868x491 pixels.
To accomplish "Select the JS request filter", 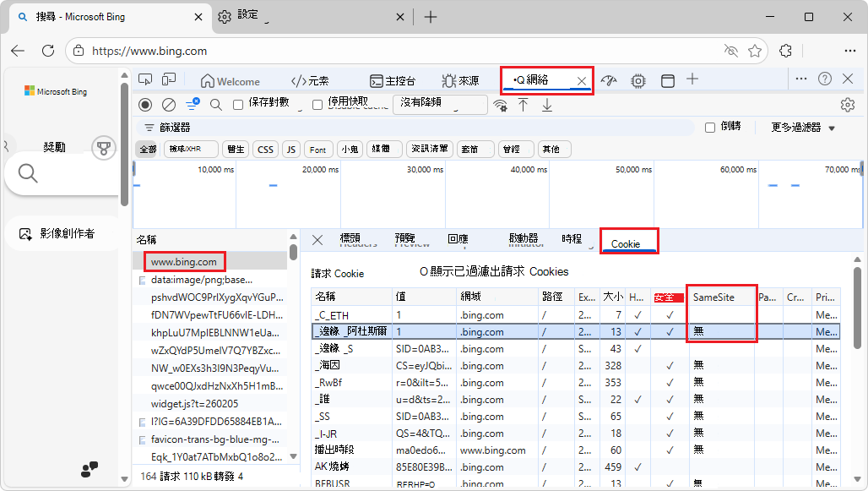I will (290, 149).
